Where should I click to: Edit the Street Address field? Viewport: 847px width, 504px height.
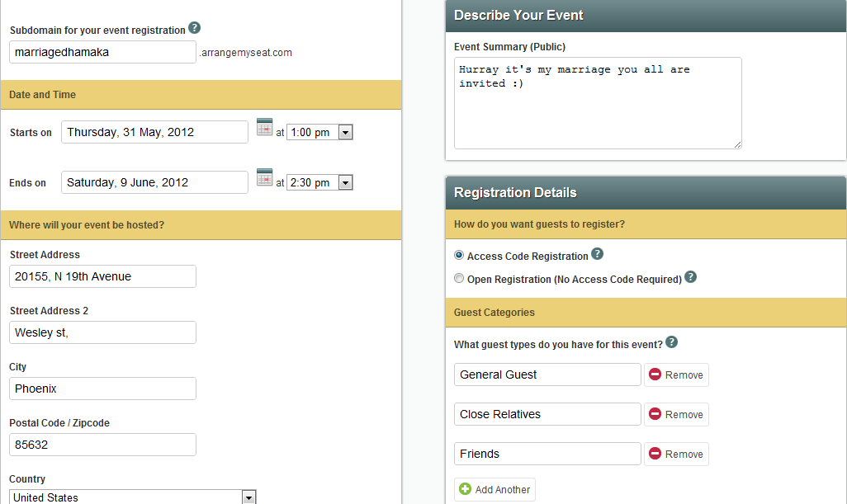[102, 276]
